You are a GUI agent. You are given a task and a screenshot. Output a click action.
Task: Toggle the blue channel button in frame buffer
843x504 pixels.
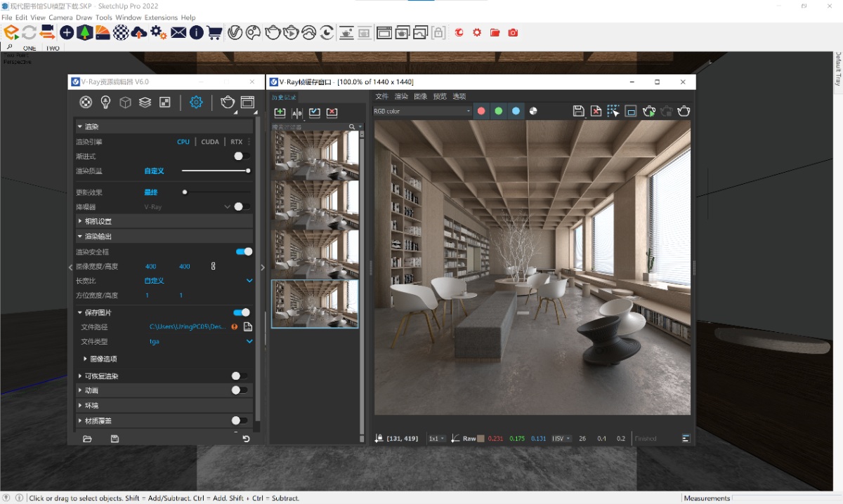[516, 111]
